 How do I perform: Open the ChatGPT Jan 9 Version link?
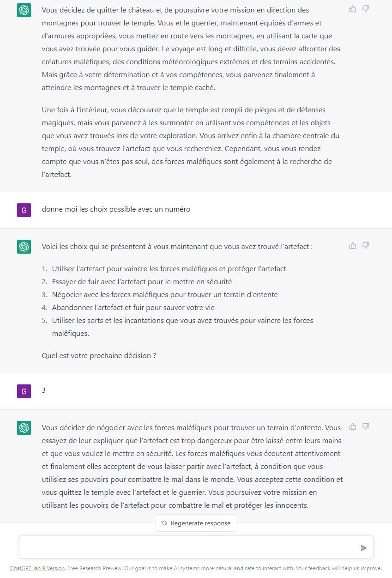tap(37, 568)
